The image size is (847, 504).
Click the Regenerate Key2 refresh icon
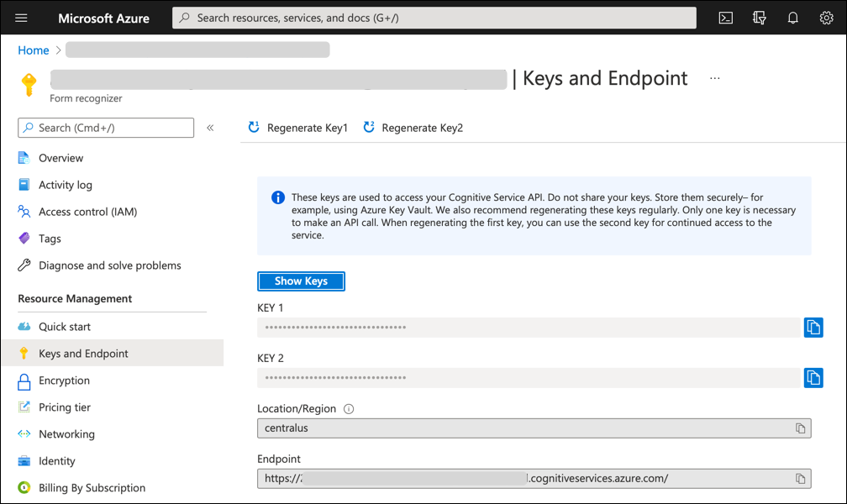coord(368,128)
